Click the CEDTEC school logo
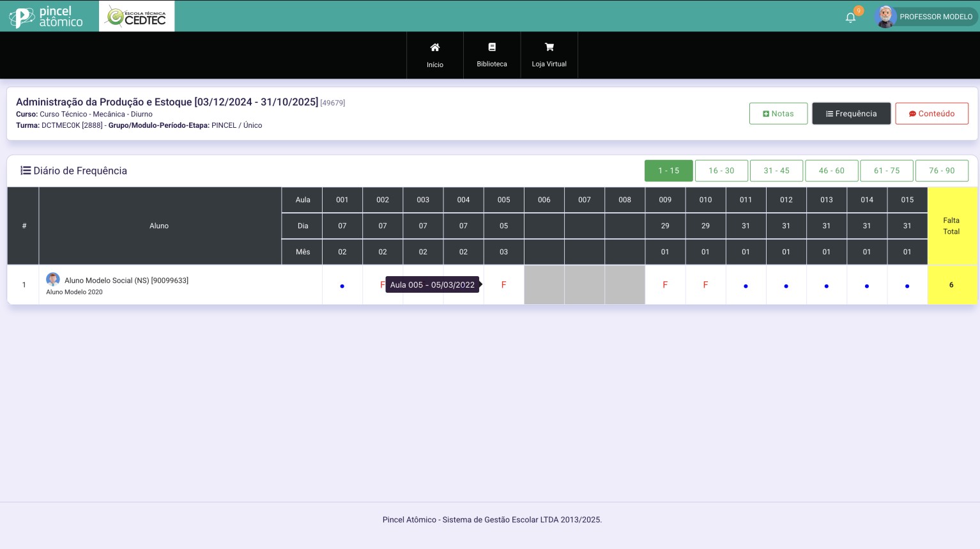 137,17
